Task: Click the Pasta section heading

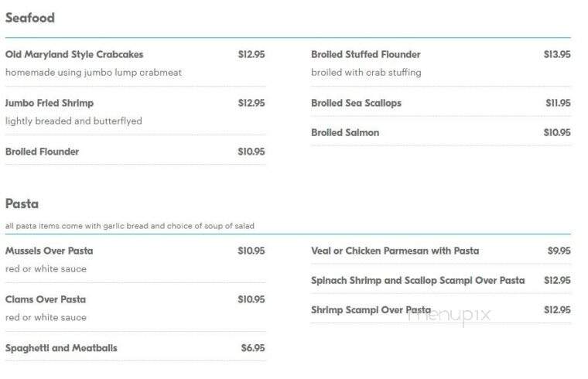Action: coord(22,204)
